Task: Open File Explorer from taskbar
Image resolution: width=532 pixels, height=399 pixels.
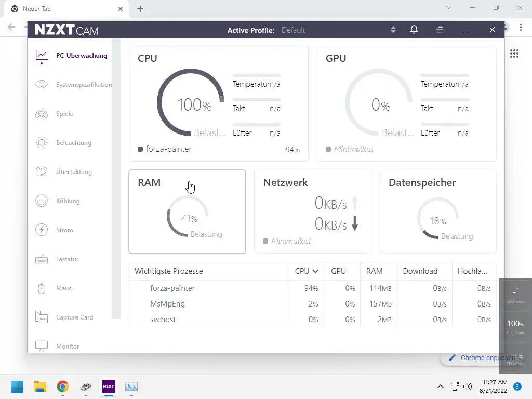Action: pos(39,387)
